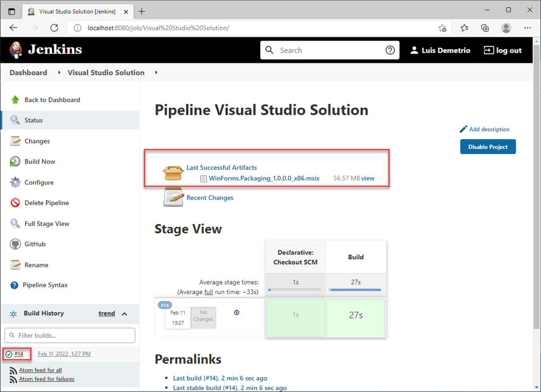Open the Last stable build (#14) permalink
Viewport: 541px width, 392px height.
(230, 388)
